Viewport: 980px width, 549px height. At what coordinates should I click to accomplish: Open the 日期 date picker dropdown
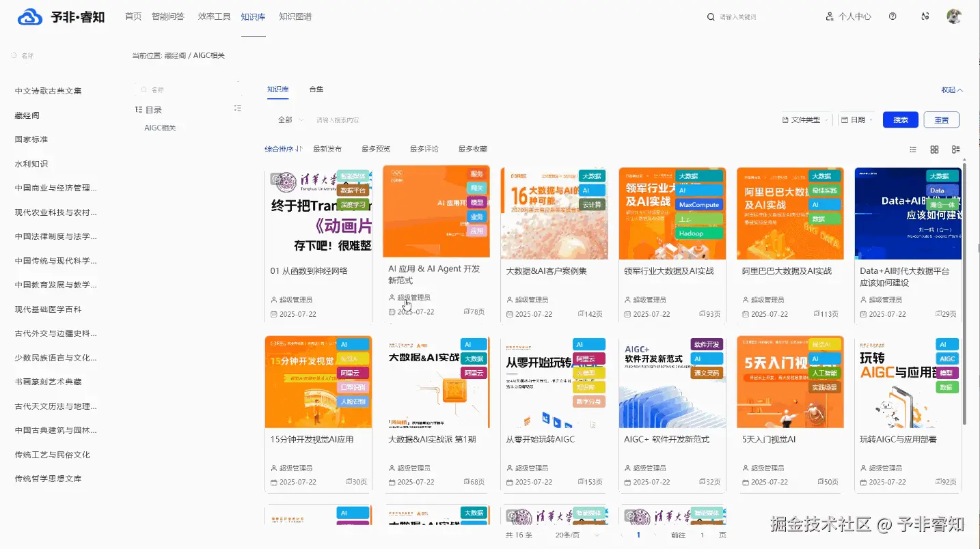[x=857, y=119]
